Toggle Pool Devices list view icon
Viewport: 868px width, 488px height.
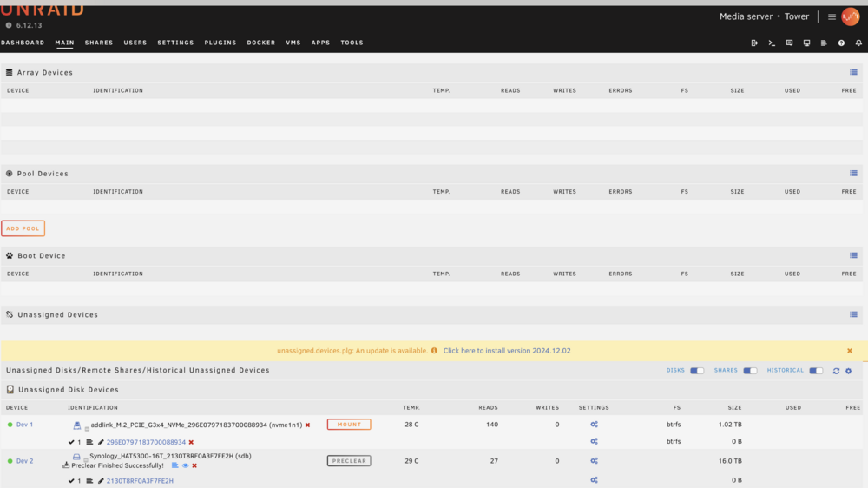[x=853, y=174]
